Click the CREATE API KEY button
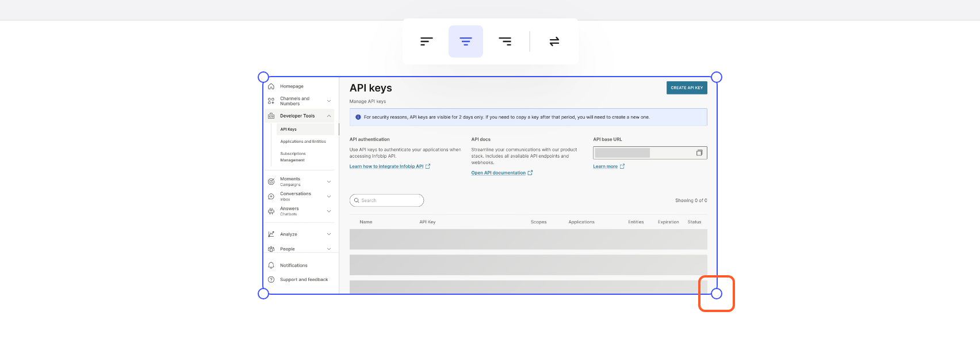This screenshot has width=980, height=342. coord(687,88)
